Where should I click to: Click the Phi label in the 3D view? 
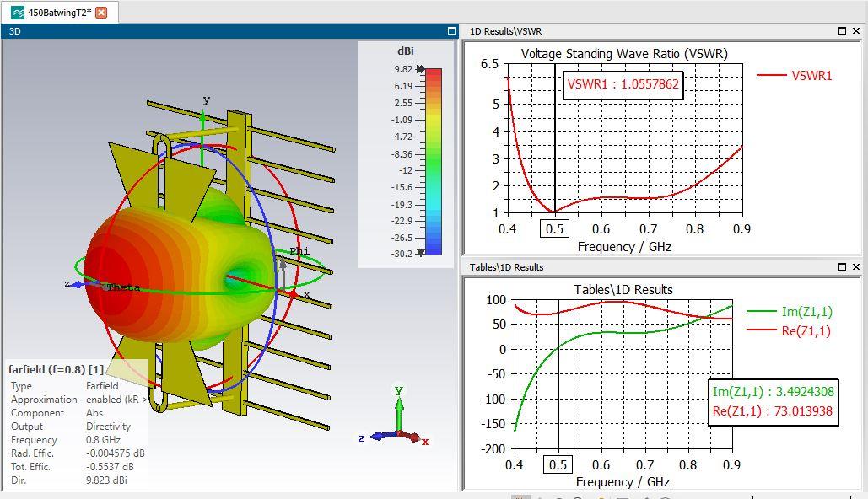coord(299,251)
